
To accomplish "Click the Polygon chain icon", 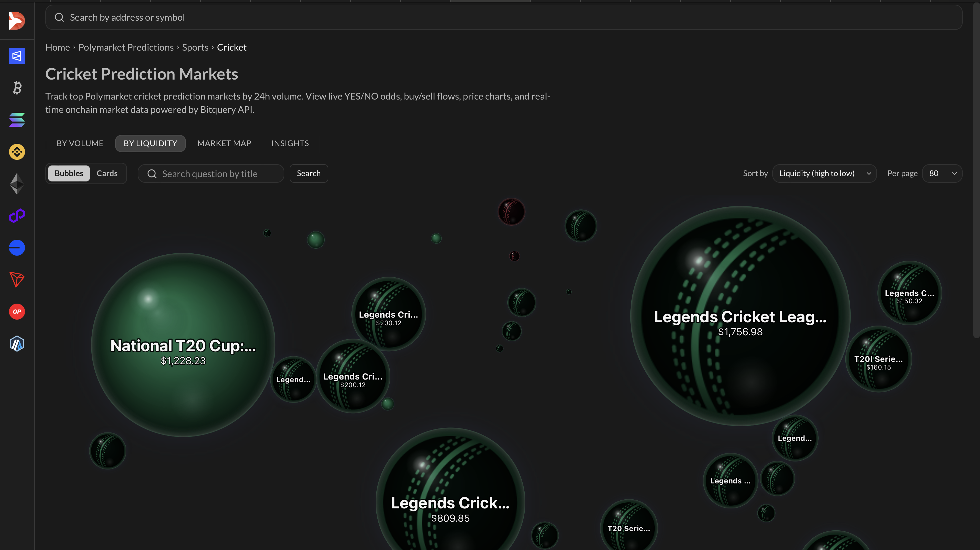I will click(17, 215).
